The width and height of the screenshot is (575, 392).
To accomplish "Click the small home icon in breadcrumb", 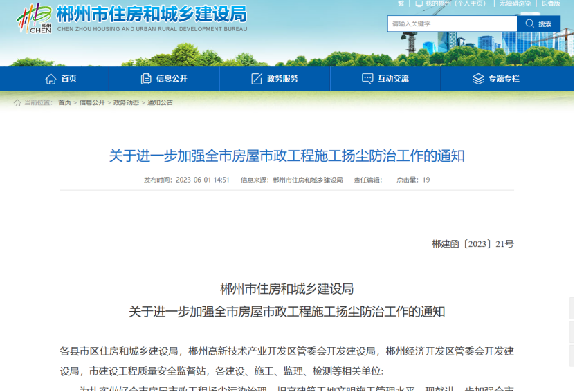I will pos(17,103).
